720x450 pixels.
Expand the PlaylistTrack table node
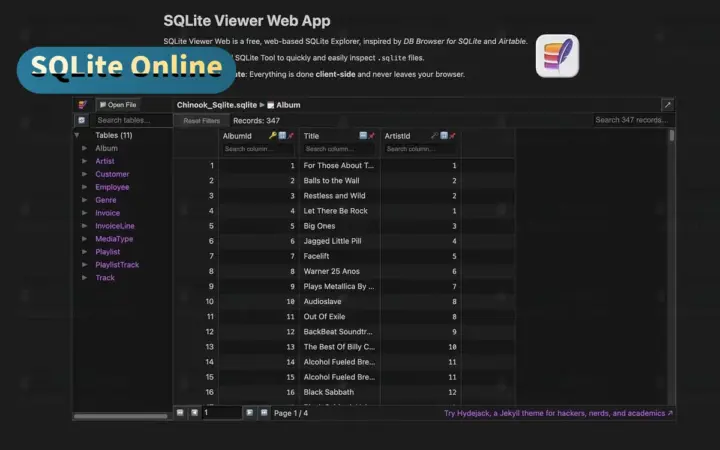(x=84, y=264)
